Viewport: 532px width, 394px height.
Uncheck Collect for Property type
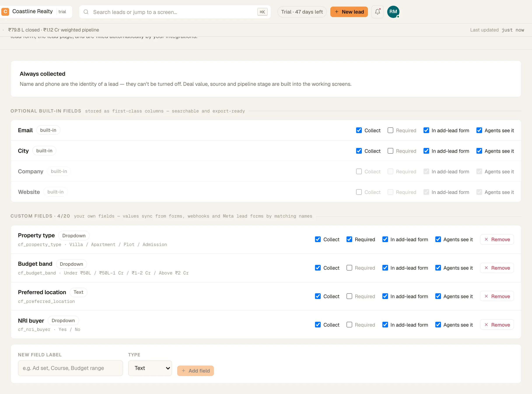click(318, 239)
